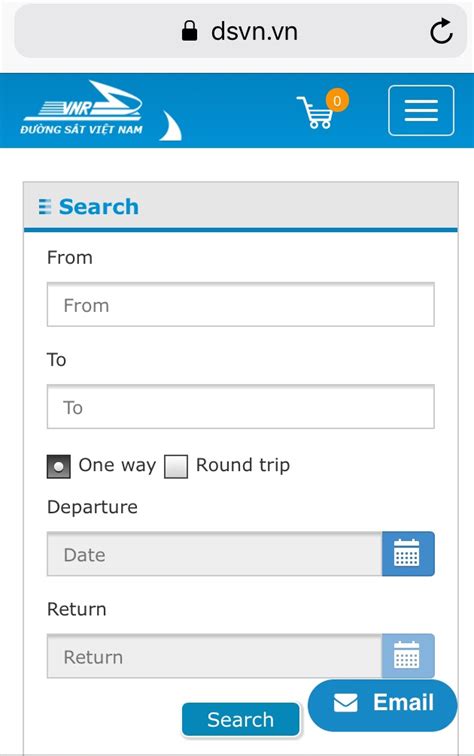
Task: Open the shopping cart icon
Action: [315, 112]
